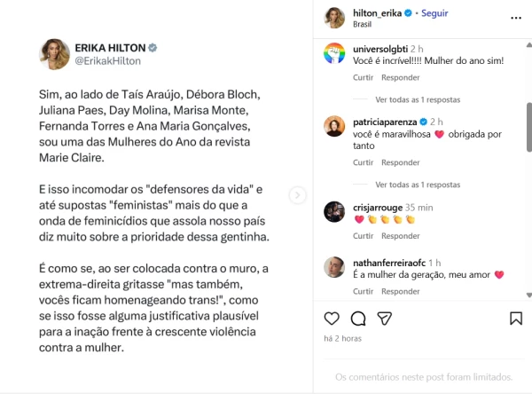Toggle like (Curtir) on universolgbti's comment
Image resolution: width=532 pixels, height=394 pixels.
pos(363,77)
